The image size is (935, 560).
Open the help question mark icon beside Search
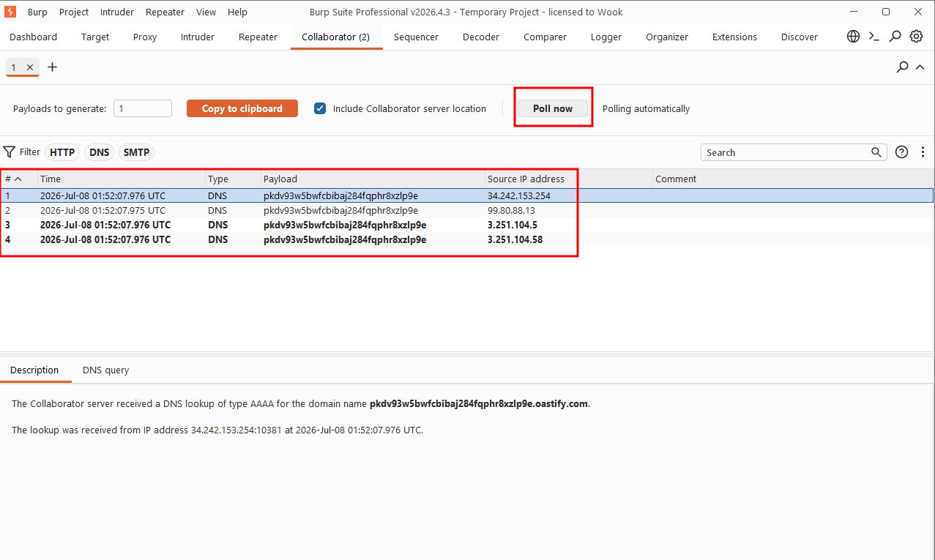(x=902, y=152)
